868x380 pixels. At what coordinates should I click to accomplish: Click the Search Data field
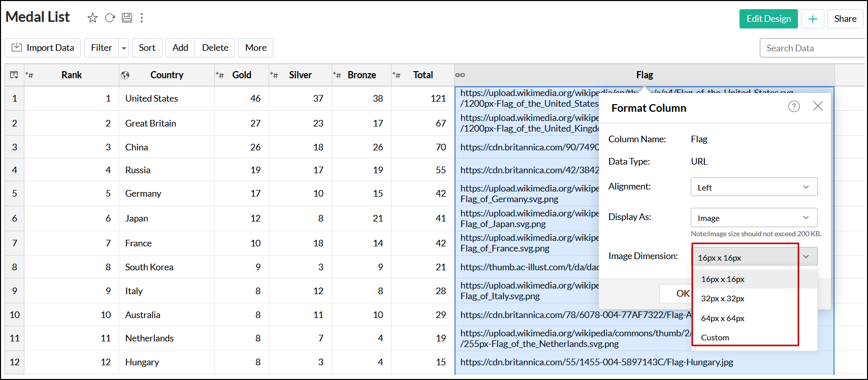click(x=812, y=48)
